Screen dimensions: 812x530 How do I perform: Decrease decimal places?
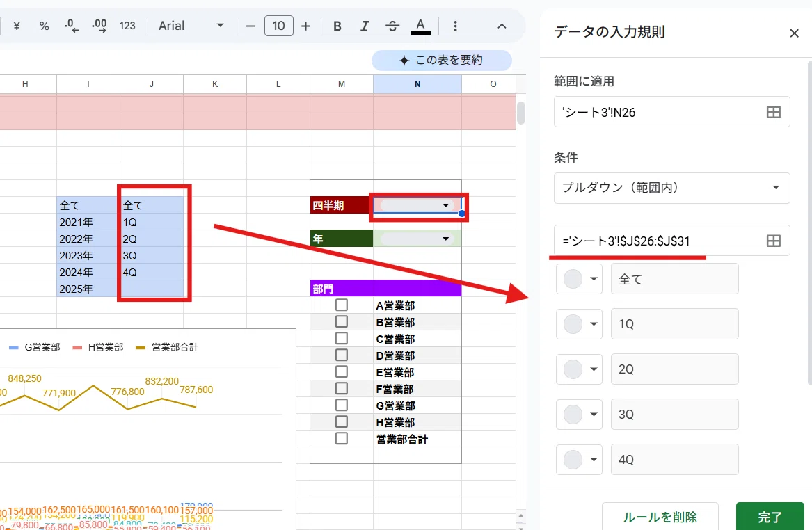click(x=72, y=26)
